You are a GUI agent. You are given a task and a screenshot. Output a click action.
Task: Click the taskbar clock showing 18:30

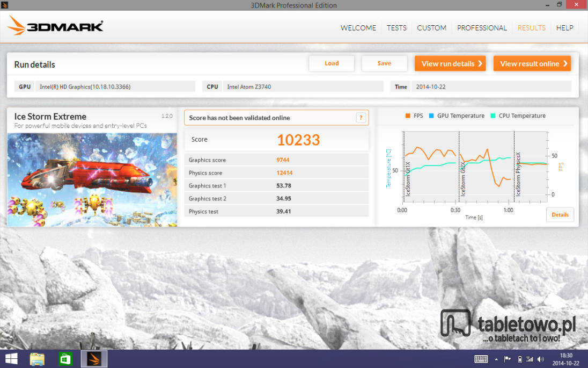point(566,359)
